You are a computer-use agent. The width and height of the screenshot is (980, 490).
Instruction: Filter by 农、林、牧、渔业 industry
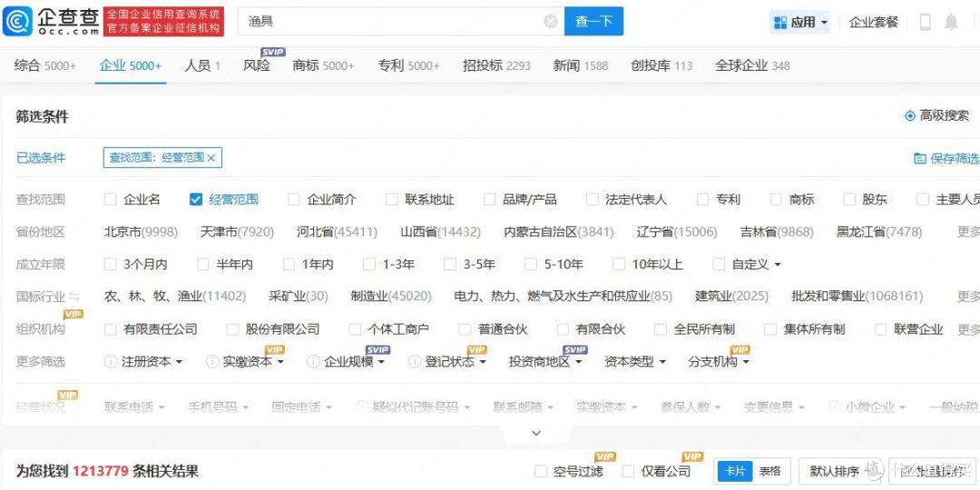click(175, 296)
